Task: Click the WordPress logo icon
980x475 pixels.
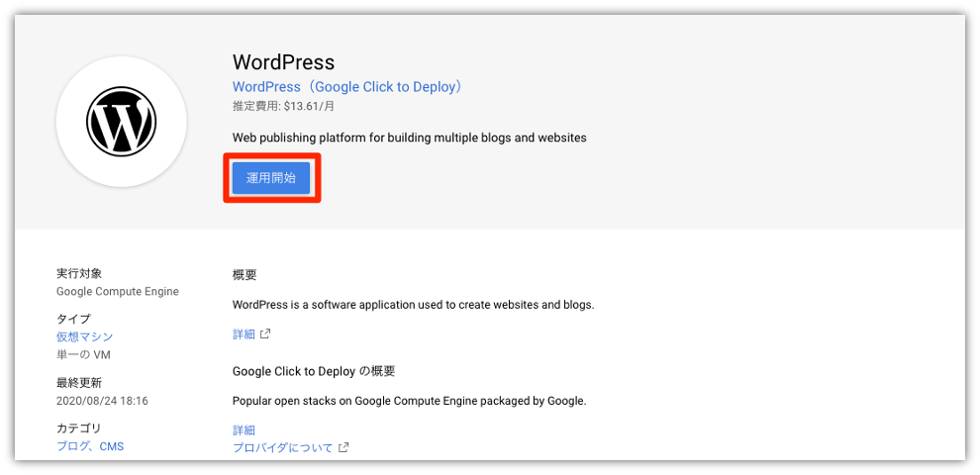Action: tap(121, 122)
